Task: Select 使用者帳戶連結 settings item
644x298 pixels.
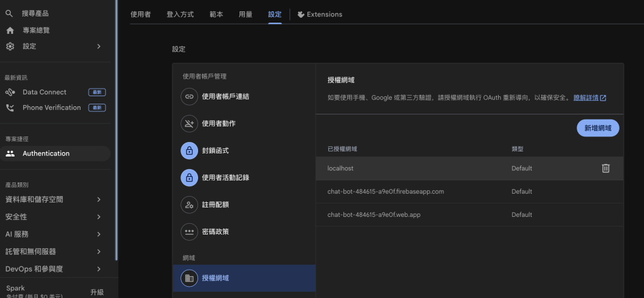Action: pos(244,96)
